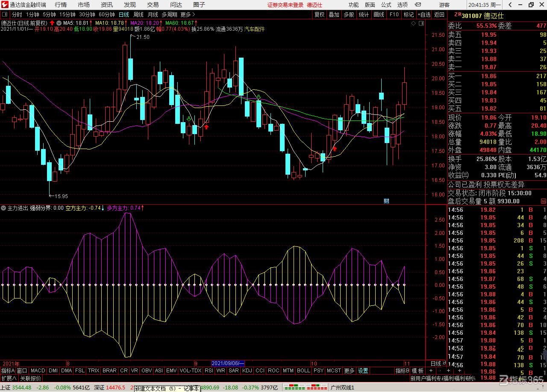Open 公式 formula menu

[386, 5]
